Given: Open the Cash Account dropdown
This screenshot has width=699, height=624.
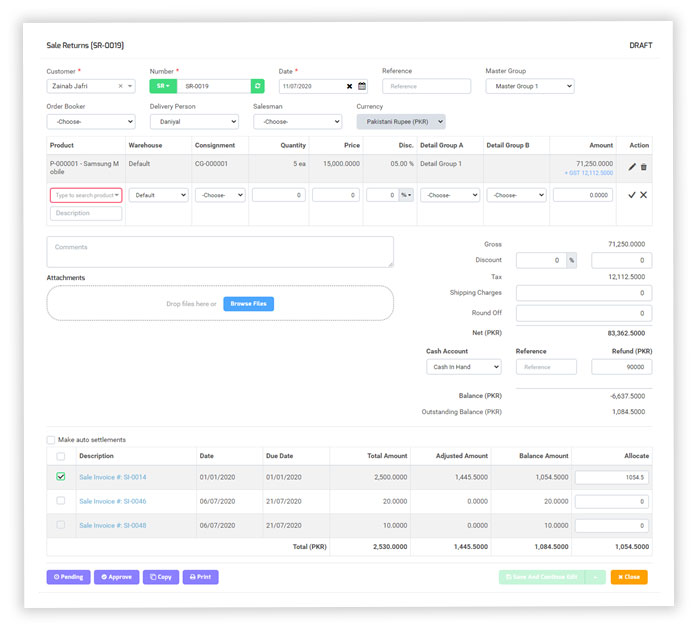Looking at the screenshot, I should (x=463, y=367).
